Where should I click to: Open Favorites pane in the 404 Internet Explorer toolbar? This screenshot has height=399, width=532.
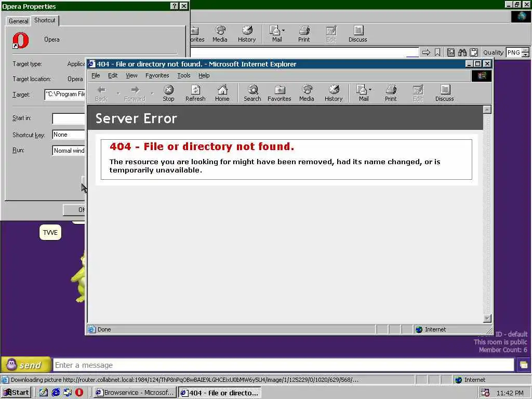279,93
